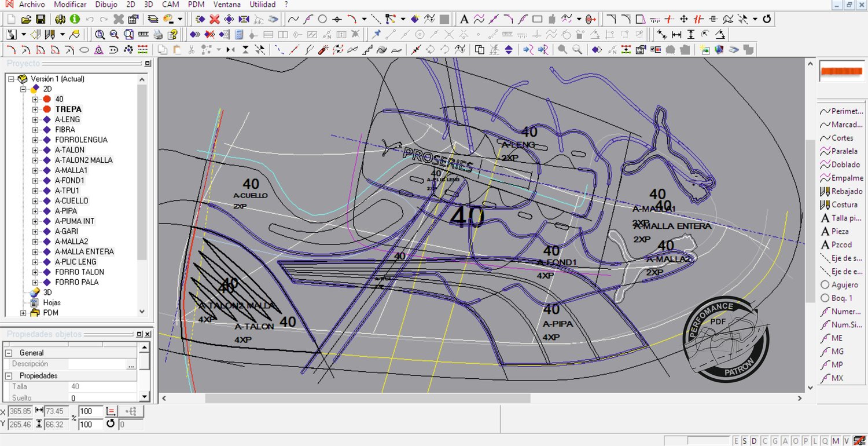Toggle the 'G' indicator in status bar
Viewport: 868px width, 446px height.
click(774, 441)
